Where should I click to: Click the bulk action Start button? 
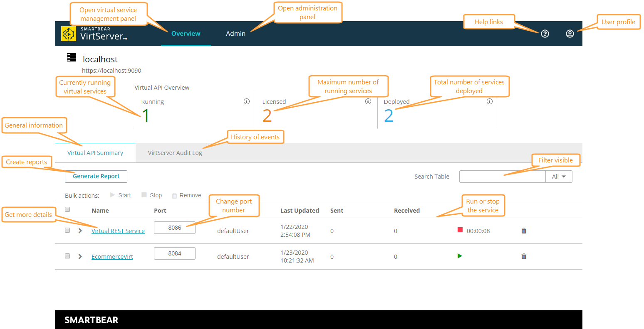(x=120, y=195)
